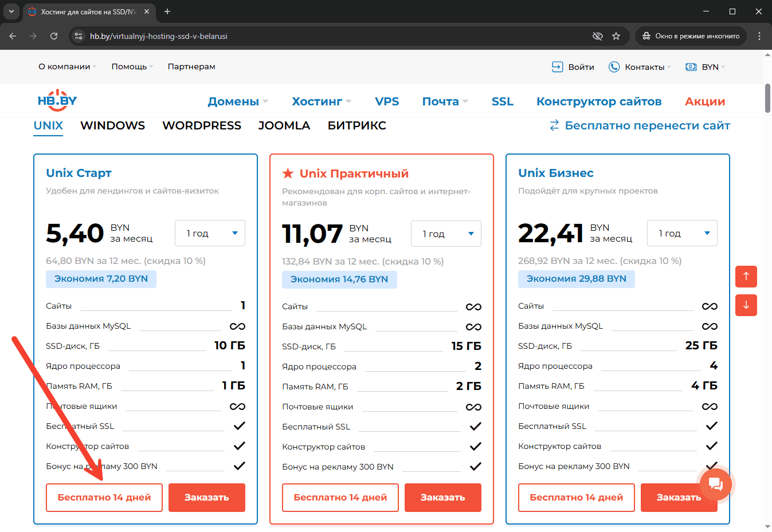Expand the Хостинг navigation menu
The image size is (772, 532).
(321, 101)
